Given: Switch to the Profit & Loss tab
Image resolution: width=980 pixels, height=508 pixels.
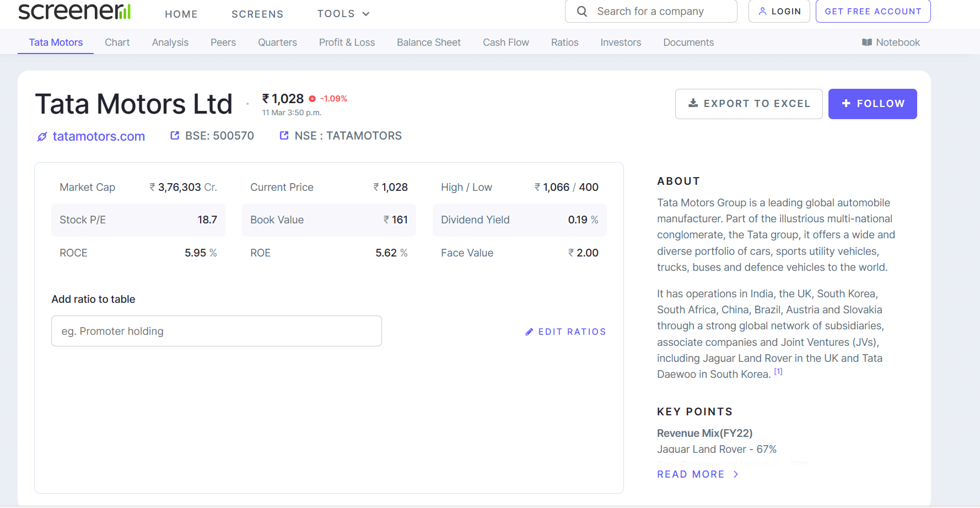Looking at the screenshot, I should [x=347, y=42].
